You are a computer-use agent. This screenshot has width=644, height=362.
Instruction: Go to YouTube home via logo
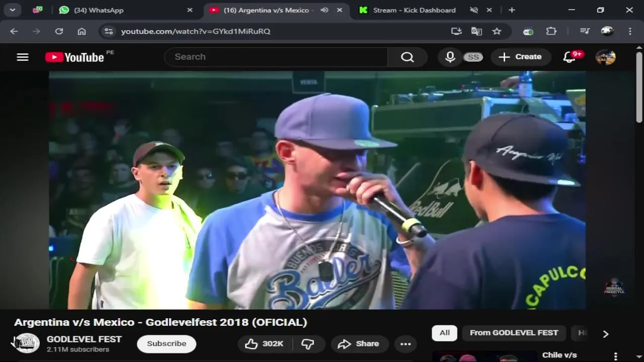(x=74, y=57)
